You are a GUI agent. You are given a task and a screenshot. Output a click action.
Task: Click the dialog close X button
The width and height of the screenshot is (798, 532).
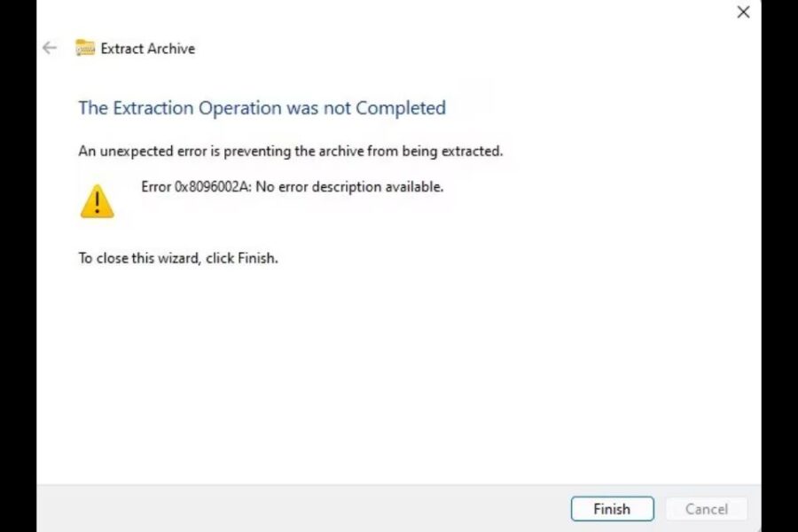743,12
